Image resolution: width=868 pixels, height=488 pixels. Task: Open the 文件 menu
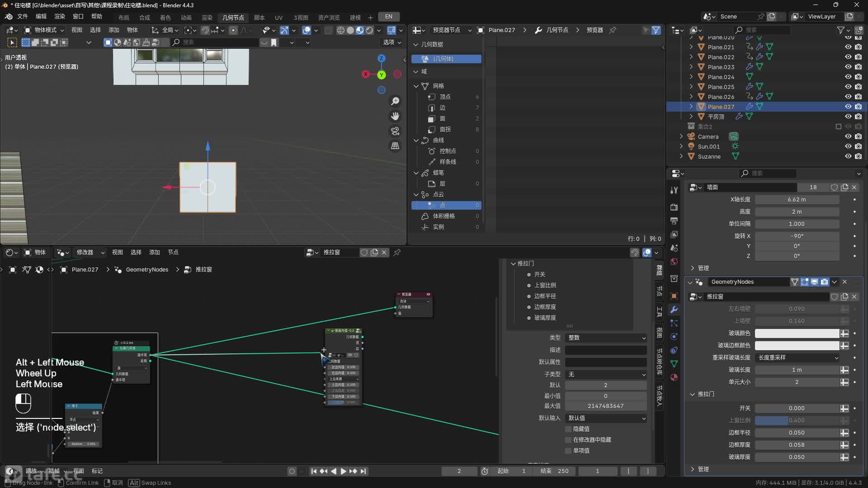coord(23,17)
